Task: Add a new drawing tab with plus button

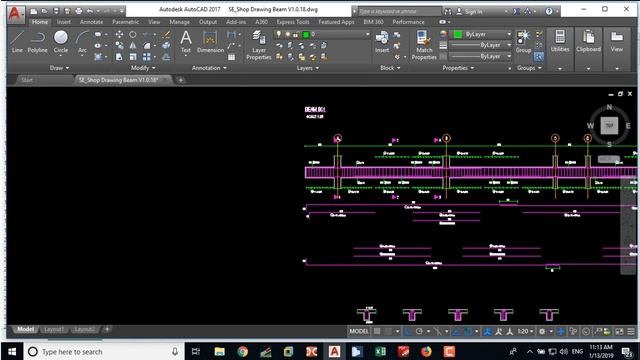Action: click(180, 80)
